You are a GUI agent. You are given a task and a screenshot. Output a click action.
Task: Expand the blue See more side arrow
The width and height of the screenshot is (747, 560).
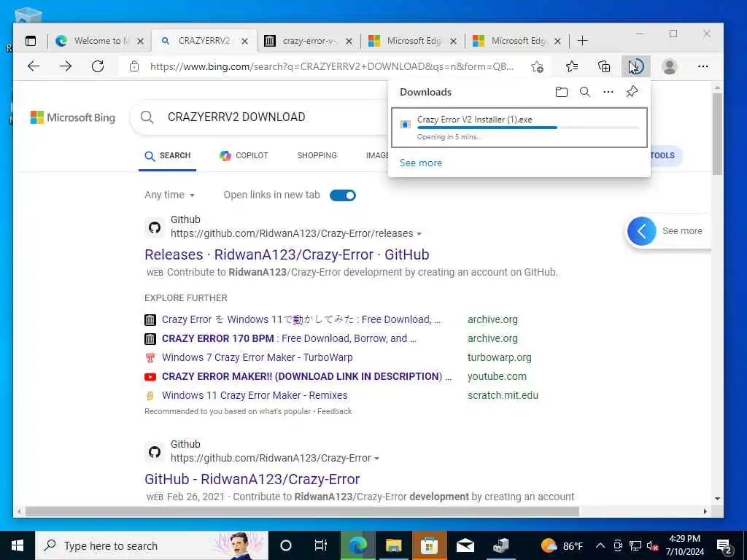click(x=642, y=231)
